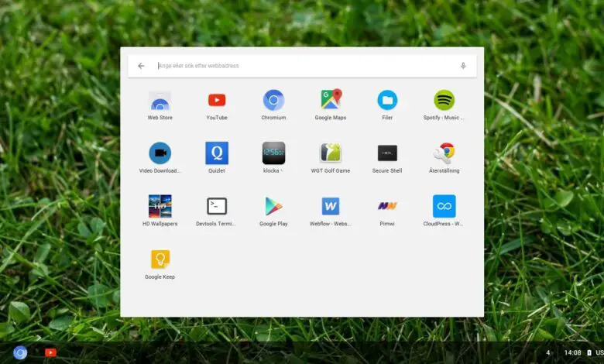Launch HD Wallpapers app
The image size is (604, 364).
click(x=160, y=206)
